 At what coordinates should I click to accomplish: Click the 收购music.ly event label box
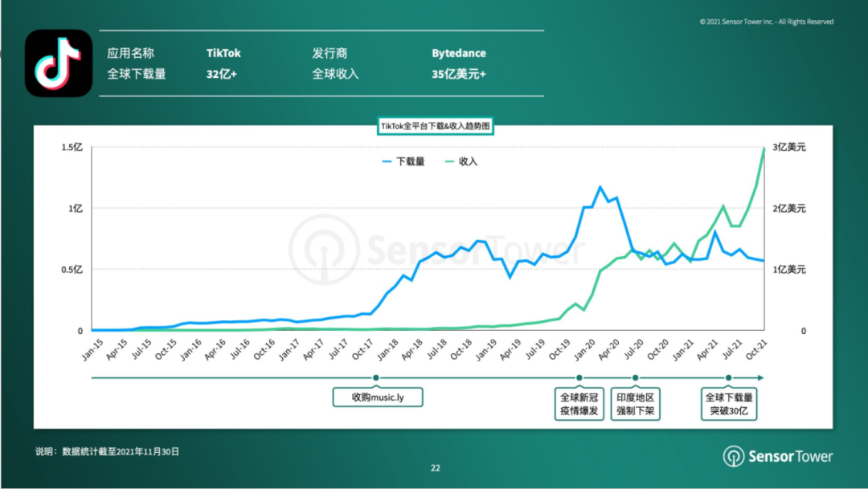377,397
